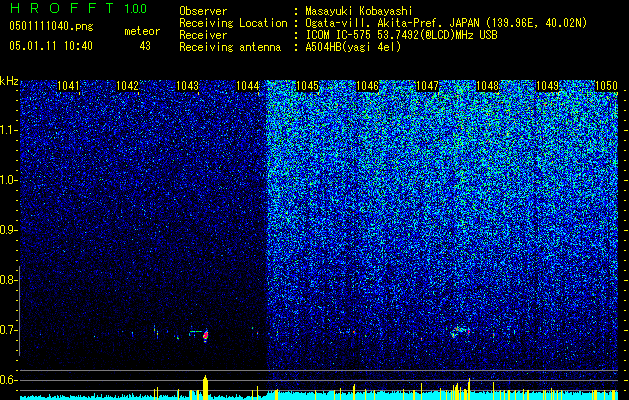Click the observer name Masayuki Kobayashi
Screen dimensions: 629x400
pos(359,11)
